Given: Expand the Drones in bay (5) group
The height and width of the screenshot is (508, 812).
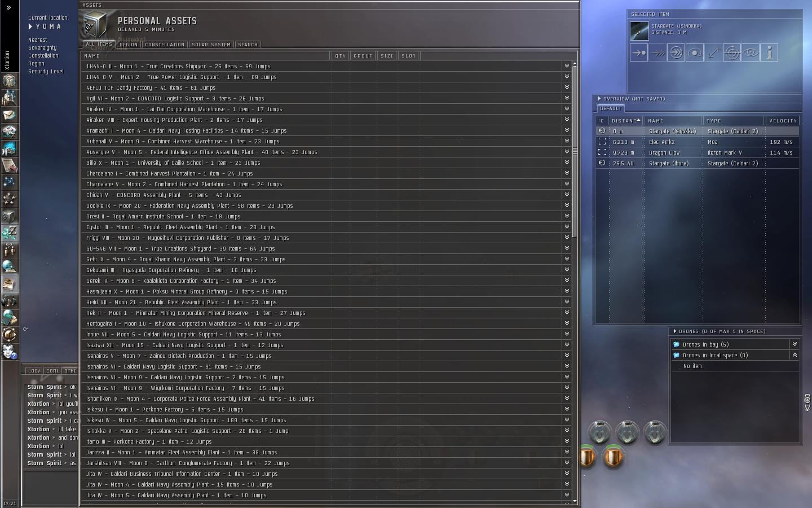Looking at the screenshot, I should [794, 344].
